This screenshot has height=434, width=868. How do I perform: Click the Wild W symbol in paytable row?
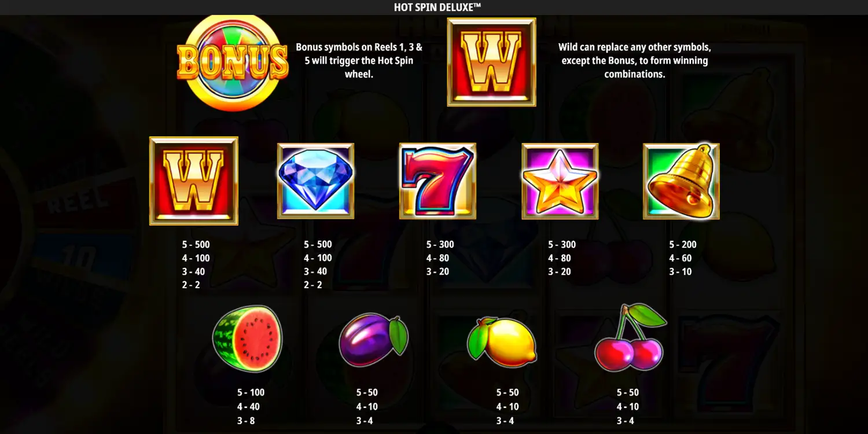click(x=194, y=181)
